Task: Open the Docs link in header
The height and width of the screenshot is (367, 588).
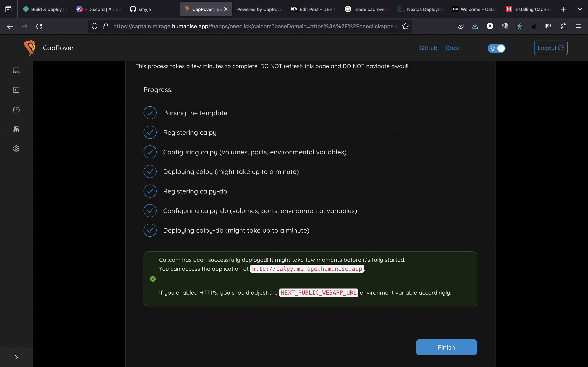Action: tap(452, 48)
